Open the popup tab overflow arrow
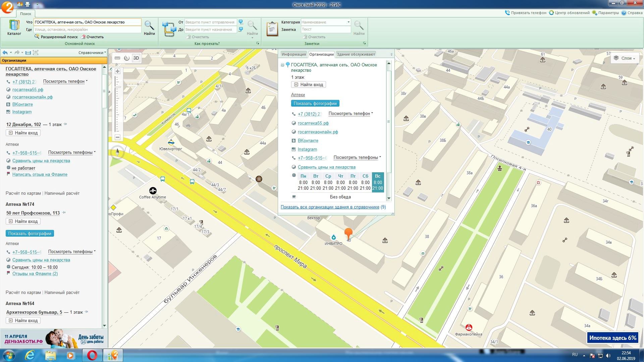 (x=391, y=54)
